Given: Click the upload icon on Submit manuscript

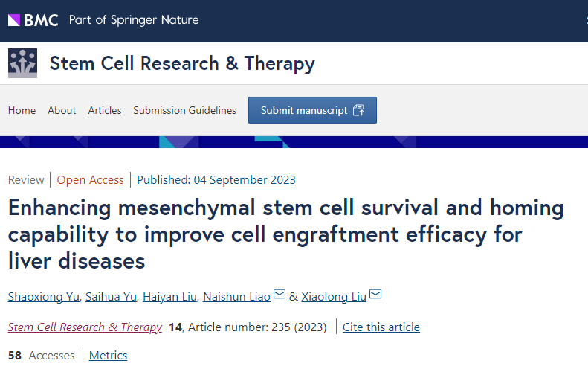Looking at the screenshot, I should click(359, 110).
